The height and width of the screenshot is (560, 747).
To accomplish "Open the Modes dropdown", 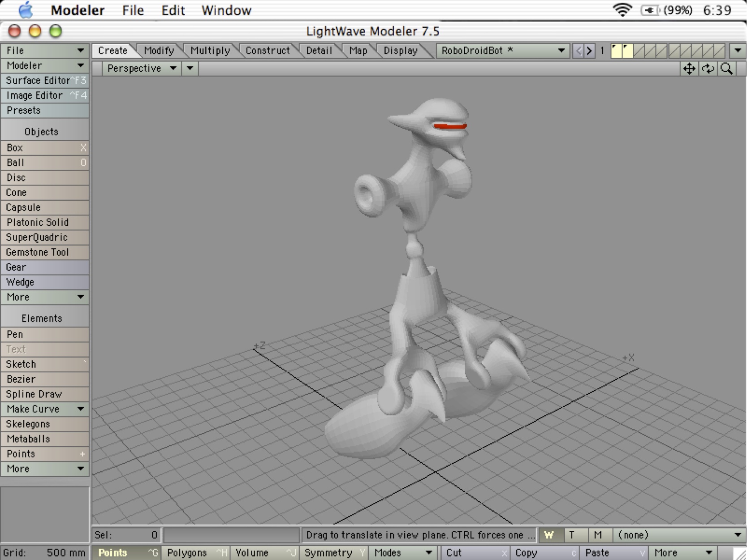I will [x=403, y=553].
